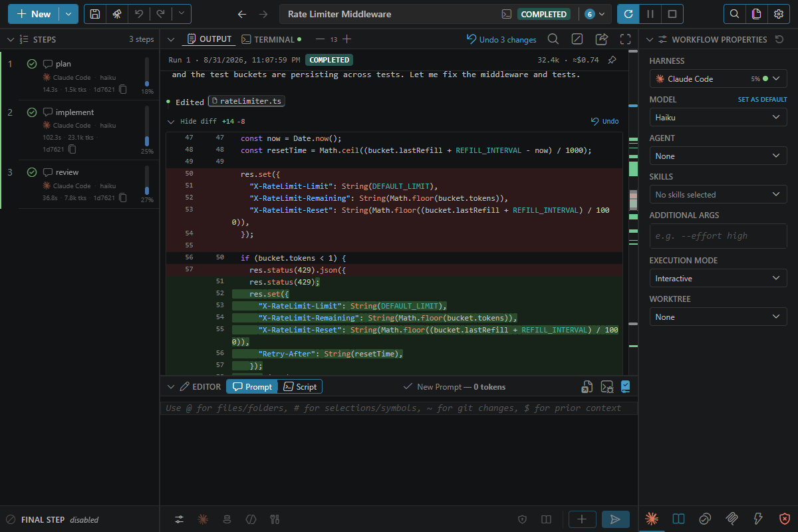Stop the workflow run
The image size is (798, 532).
pyautogui.click(x=672, y=14)
